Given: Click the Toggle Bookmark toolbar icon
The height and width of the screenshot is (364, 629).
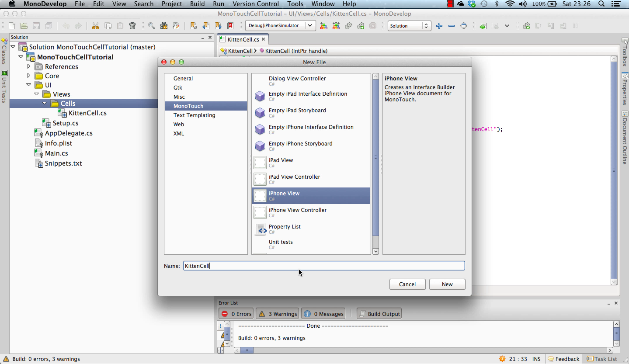Looking at the screenshot, I should (x=194, y=26).
